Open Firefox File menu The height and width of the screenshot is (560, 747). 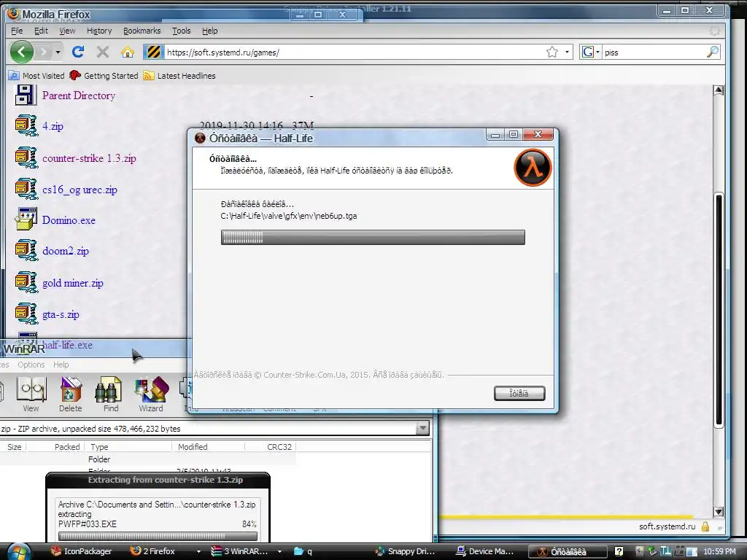click(17, 31)
